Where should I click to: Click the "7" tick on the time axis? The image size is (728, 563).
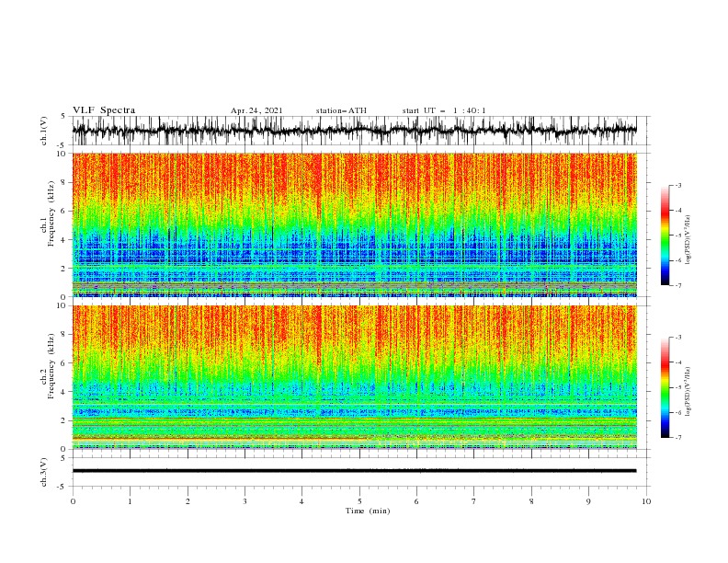click(474, 501)
